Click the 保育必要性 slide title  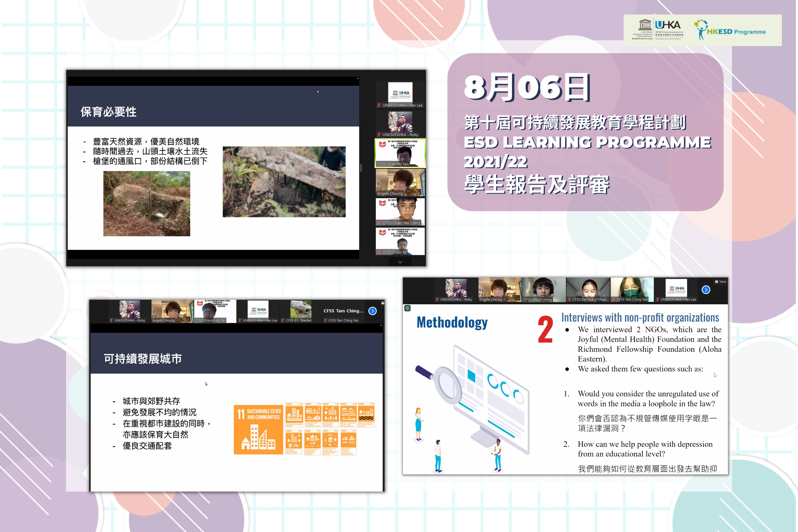pyautogui.click(x=109, y=112)
